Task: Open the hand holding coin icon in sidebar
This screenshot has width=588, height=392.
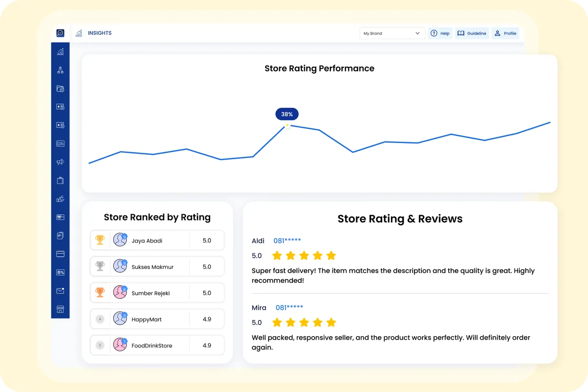Action: (x=60, y=199)
